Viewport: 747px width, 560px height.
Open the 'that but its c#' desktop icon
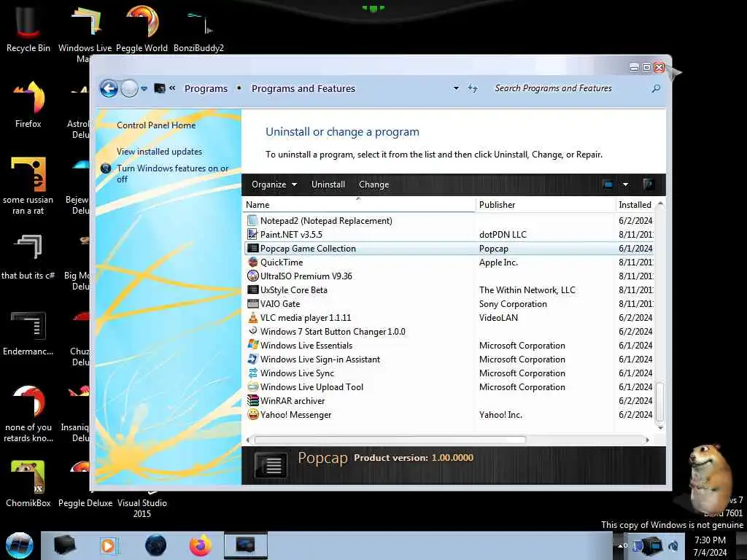coord(28,257)
